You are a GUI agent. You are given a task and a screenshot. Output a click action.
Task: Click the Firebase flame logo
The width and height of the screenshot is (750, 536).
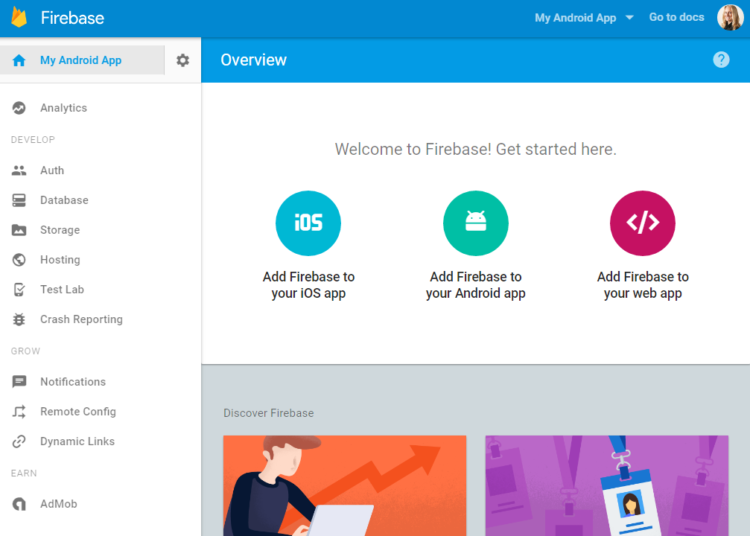tap(19, 18)
